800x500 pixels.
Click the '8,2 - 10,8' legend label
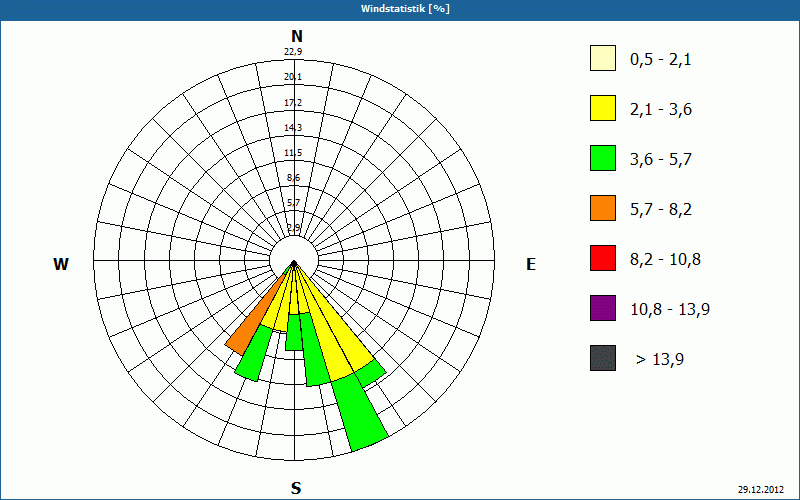point(665,260)
